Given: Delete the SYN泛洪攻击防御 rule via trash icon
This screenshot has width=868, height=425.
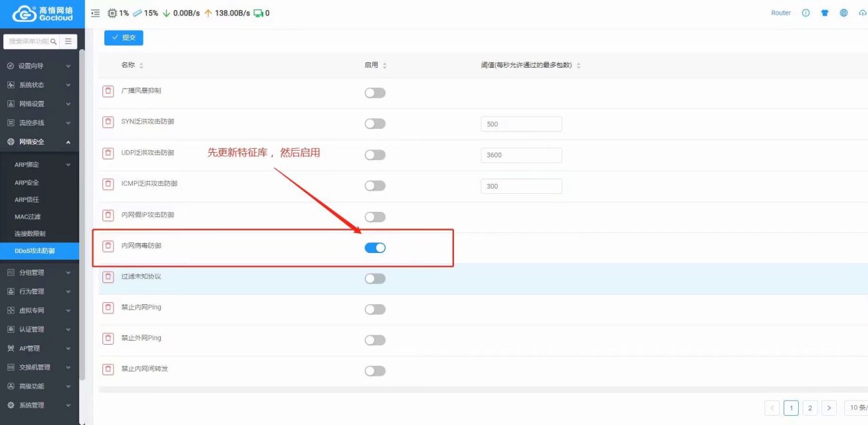Looking at the screenshot, I should 108,122.
